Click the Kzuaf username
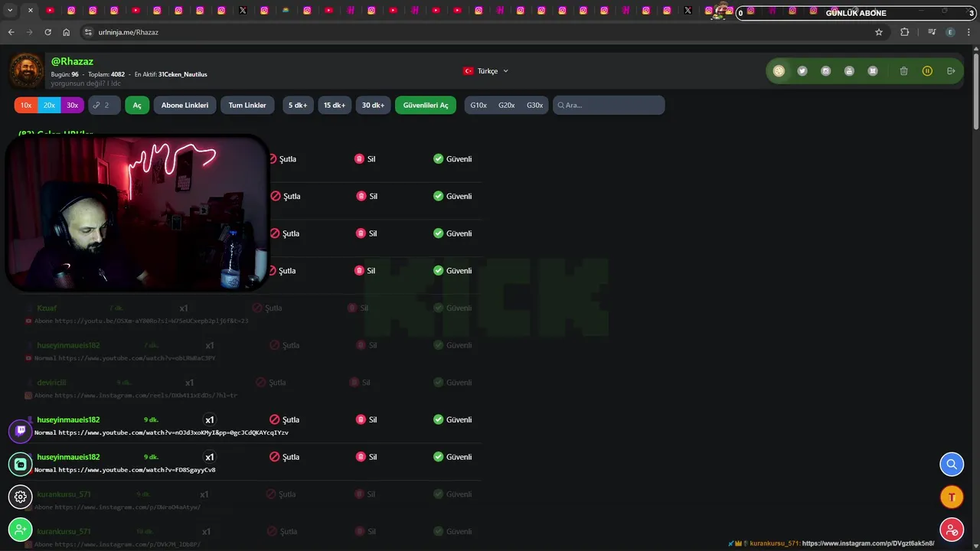 pos(47,308)
